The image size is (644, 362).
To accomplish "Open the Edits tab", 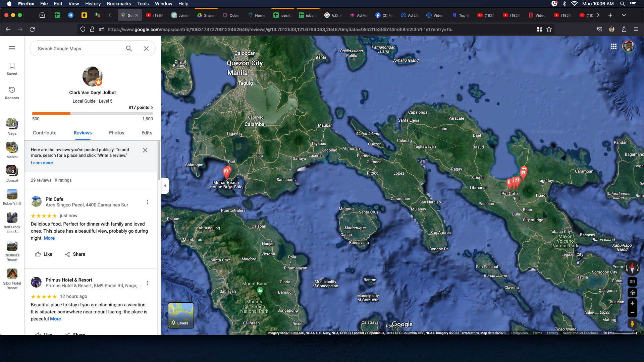I will pos(147,133).
